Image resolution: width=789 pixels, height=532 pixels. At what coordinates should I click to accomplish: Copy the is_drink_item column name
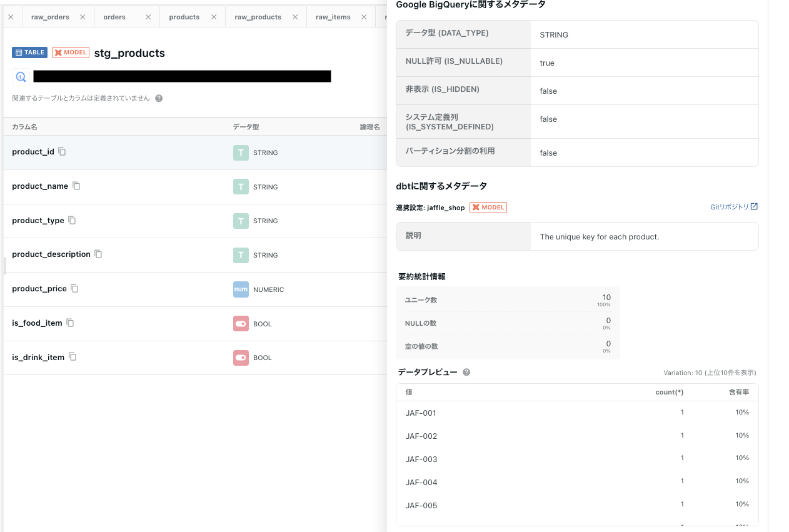pos(73,356)
